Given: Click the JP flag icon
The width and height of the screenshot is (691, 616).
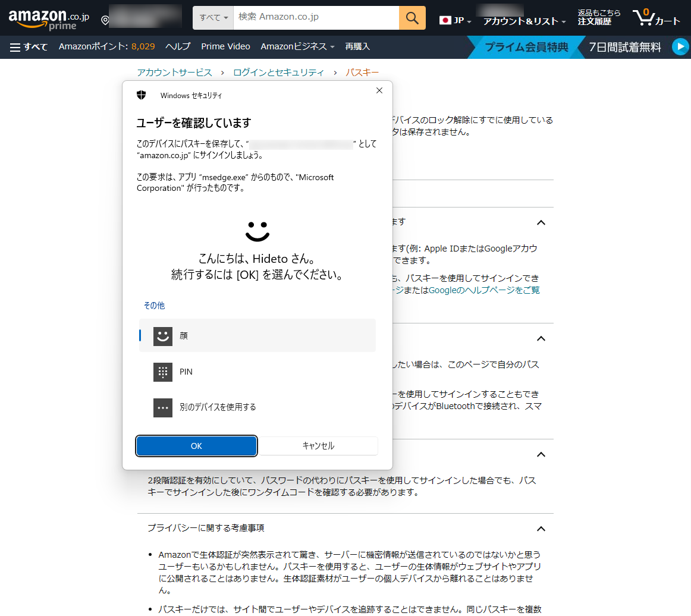Looking at the screenshot, I should [x=445, y=19].
